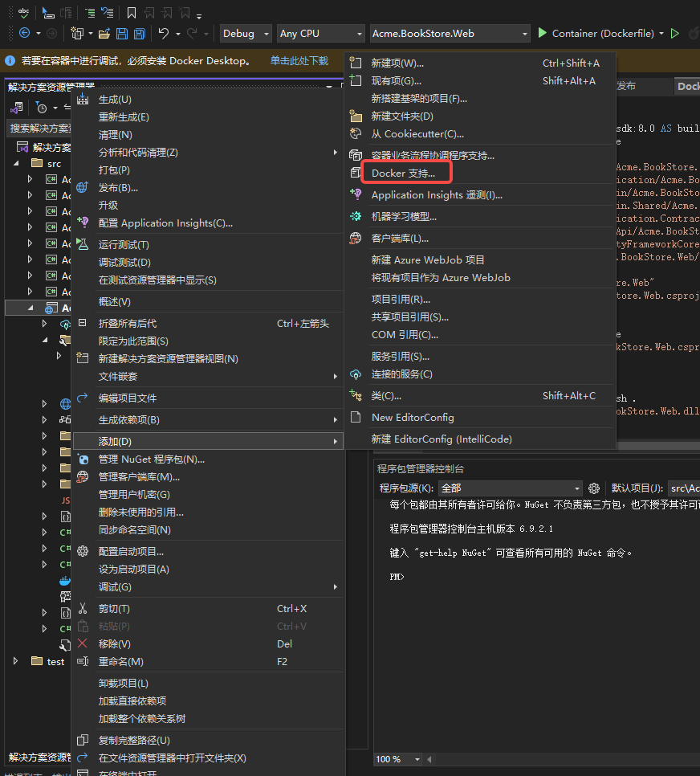Click the navigate backward arrow icon
Image resolution: width=700 pixels, height=776 pixels.
click(x=24, y=33)
